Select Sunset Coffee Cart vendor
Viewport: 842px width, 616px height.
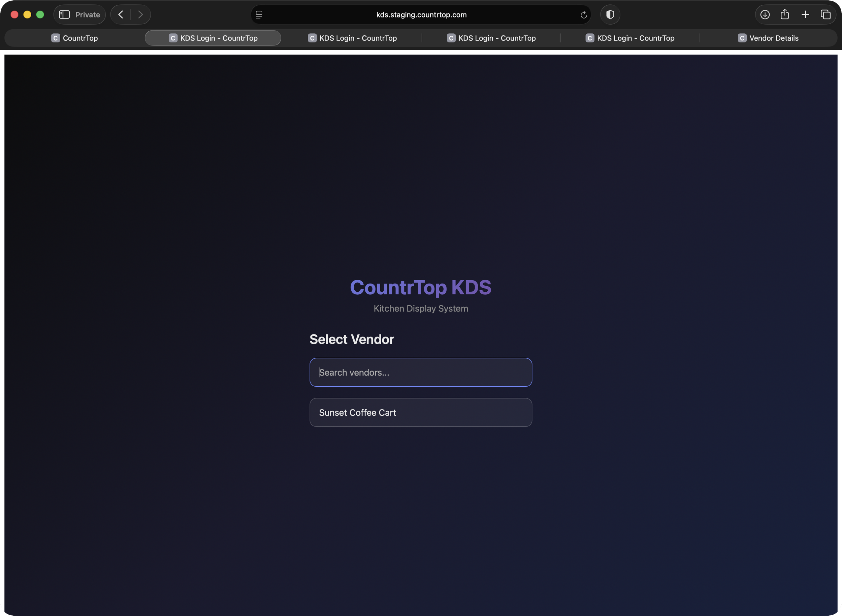click(421, 412)
